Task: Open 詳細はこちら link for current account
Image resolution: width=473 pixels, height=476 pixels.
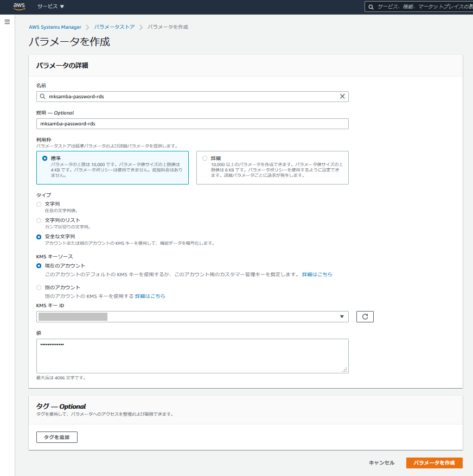Action: (317, 274)
